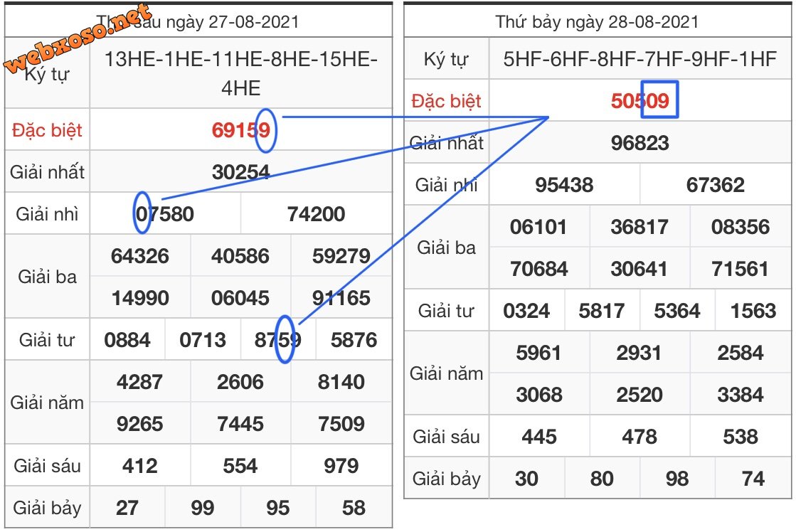Click fourth prize number 0884

[x=127, y=340]
